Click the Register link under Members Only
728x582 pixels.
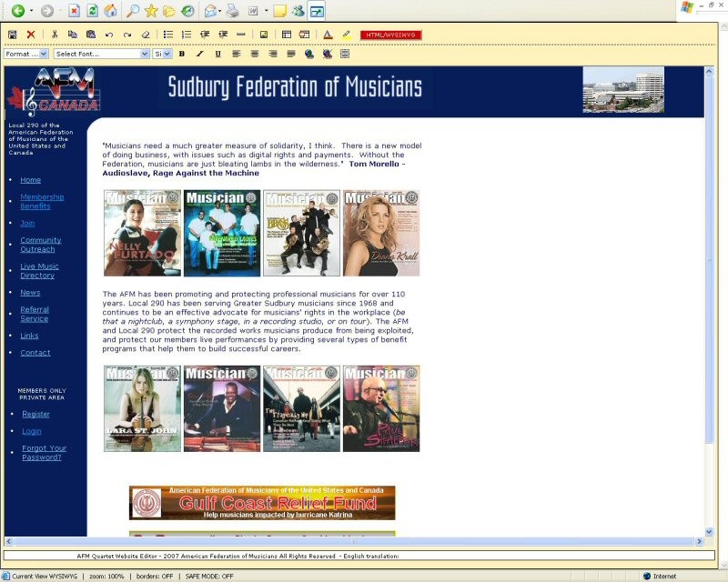point(35,415)
